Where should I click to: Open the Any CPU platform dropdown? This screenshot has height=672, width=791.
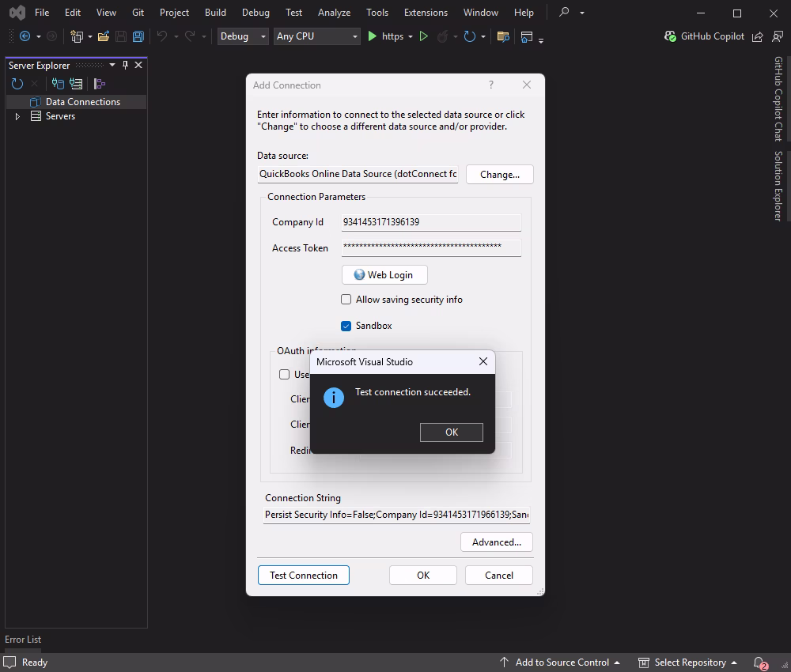(317, 36)
